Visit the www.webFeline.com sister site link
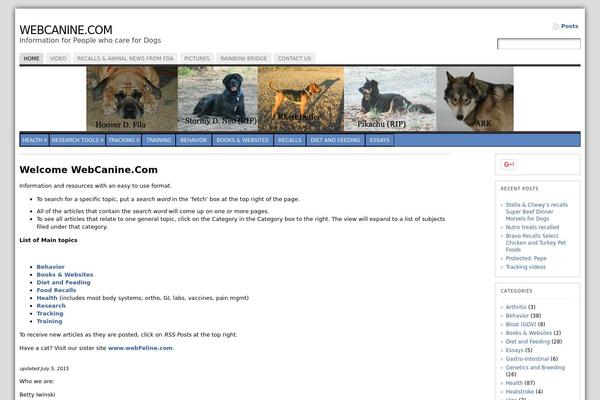The image size is (600, 400). point(140,348)
